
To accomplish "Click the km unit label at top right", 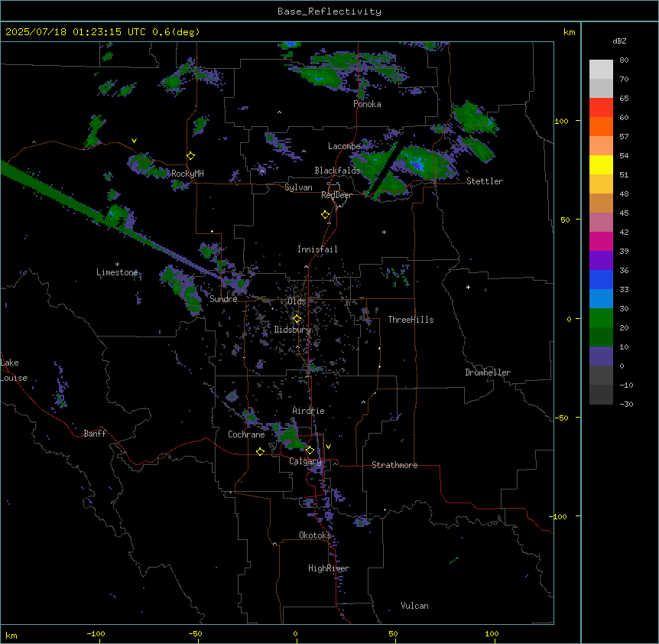I will [x=569, y=32].
